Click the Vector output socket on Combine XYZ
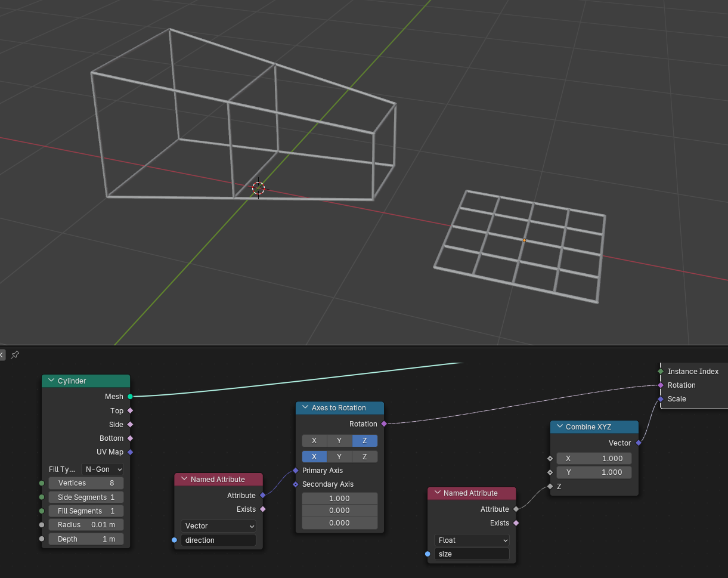 (639, 443)
